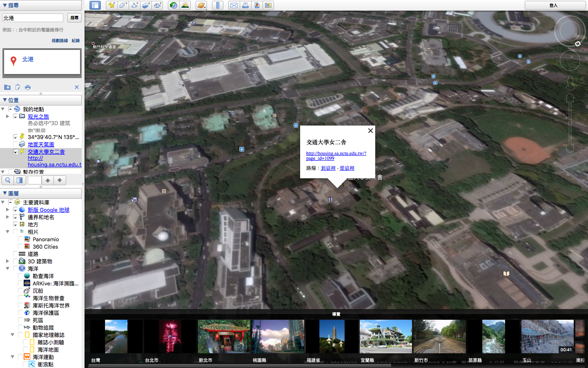Collapse the 搜尋 panel header

[5, 5]
